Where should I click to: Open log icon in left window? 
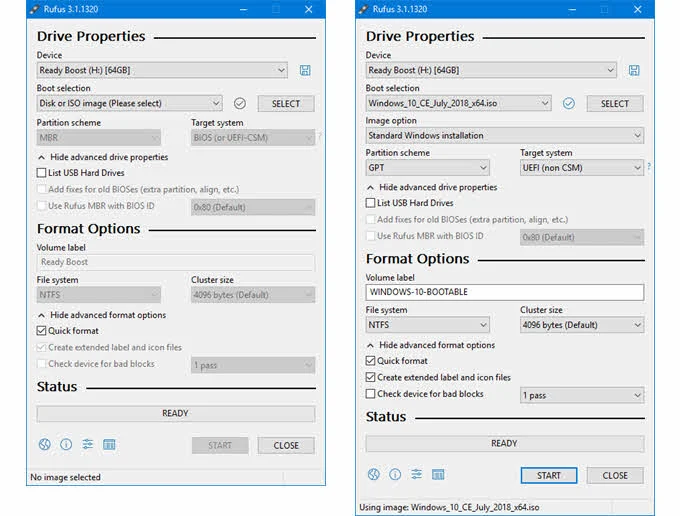109,444
